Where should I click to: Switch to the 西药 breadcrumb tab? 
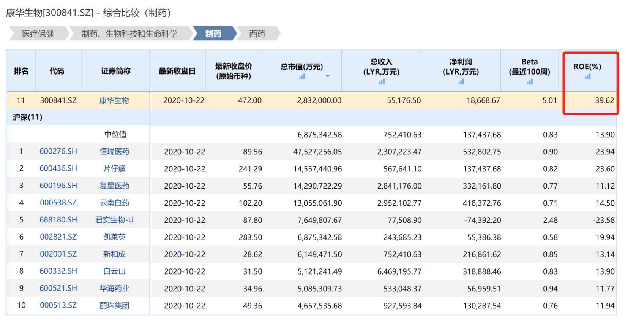point(257,34)
